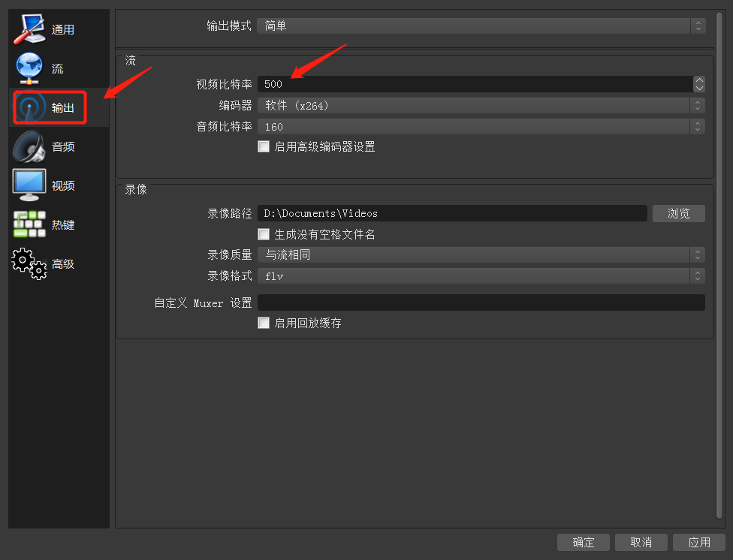Screen dimensions: 733x560
Task: Expand the 录像质量 dropdown
Action: [x=481, y=254]
